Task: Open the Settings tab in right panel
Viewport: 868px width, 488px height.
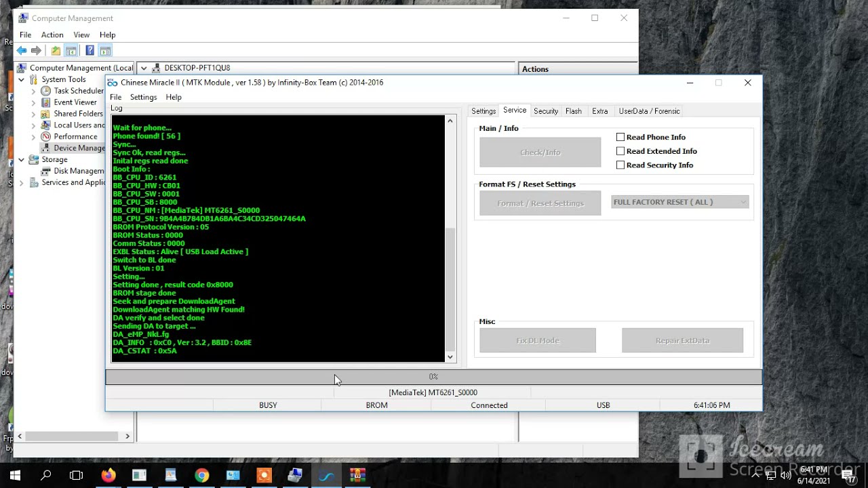Action: (x=484, y=111)
